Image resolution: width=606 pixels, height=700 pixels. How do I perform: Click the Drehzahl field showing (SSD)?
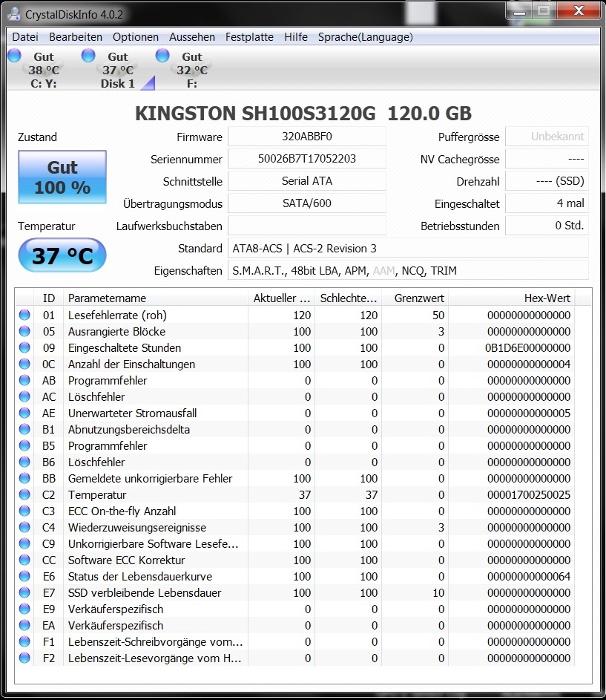pyautogui.click(x=547, y=181)
